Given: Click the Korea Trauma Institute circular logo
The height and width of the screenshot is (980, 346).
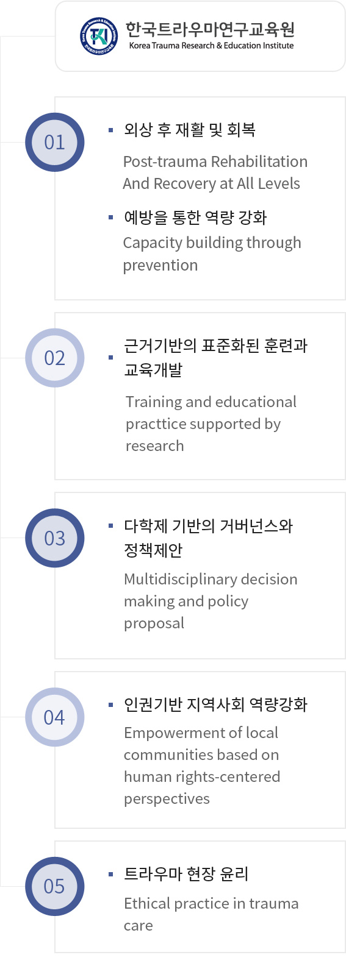Looking at the screenshot, I should [x=98, y=35].
